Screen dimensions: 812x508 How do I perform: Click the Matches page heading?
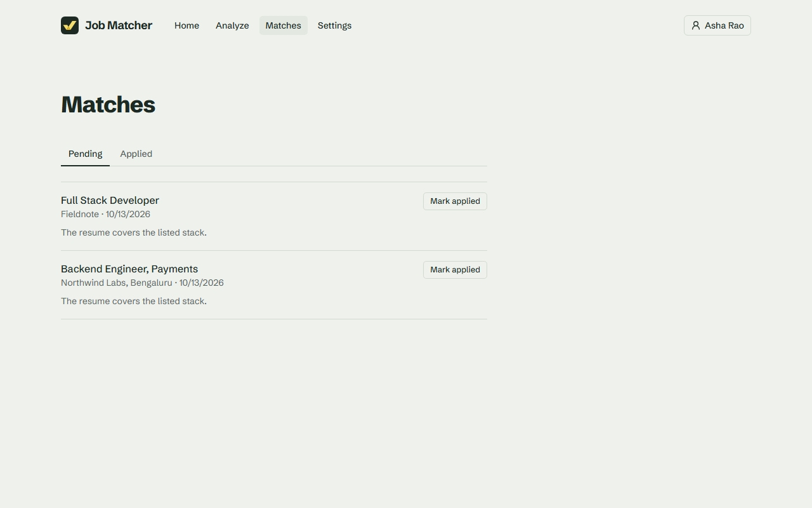[108, 105]
